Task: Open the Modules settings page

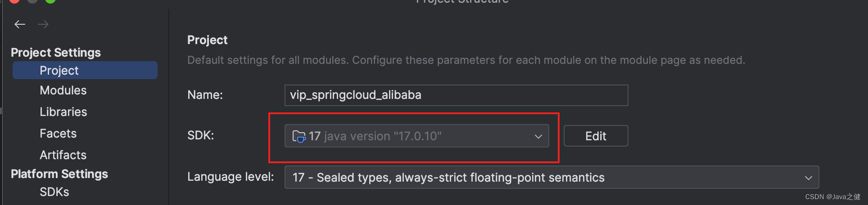Action: coord(63,90)
